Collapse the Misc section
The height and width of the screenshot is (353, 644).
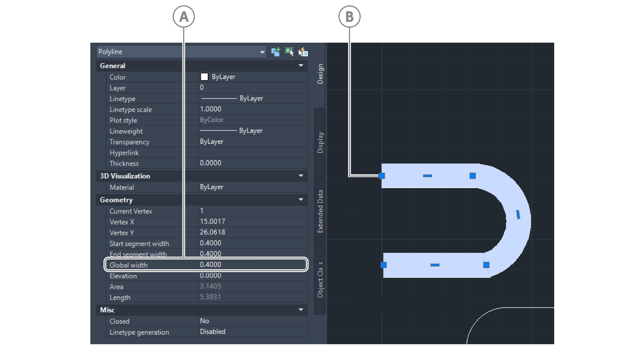coord(301,310)
